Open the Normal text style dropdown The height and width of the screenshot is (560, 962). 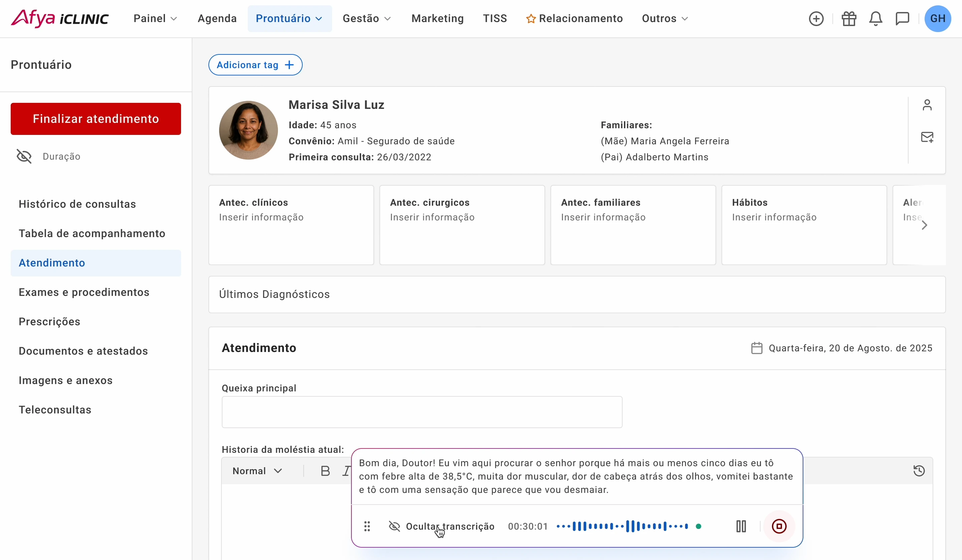tap(257, 471)
